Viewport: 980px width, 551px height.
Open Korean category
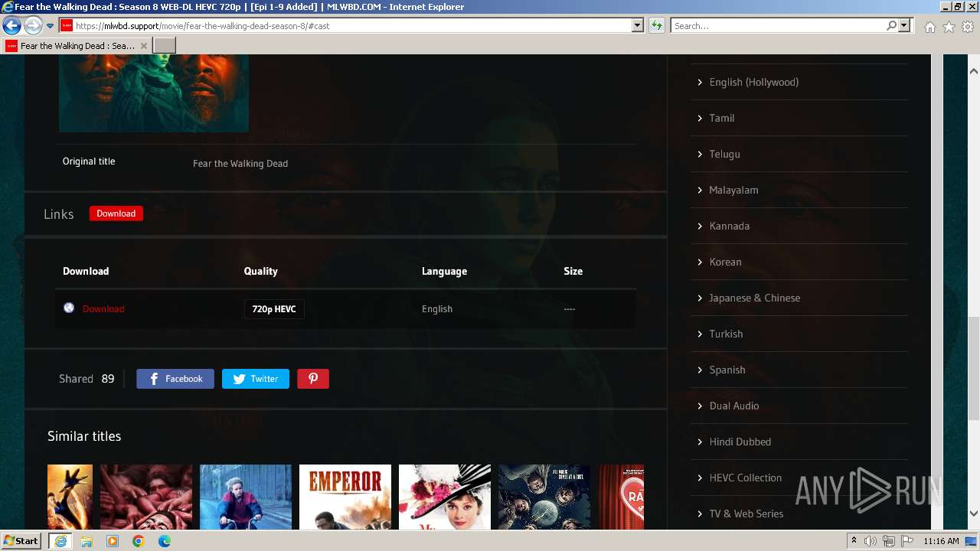pyautogui.click(x=725, y=262)
